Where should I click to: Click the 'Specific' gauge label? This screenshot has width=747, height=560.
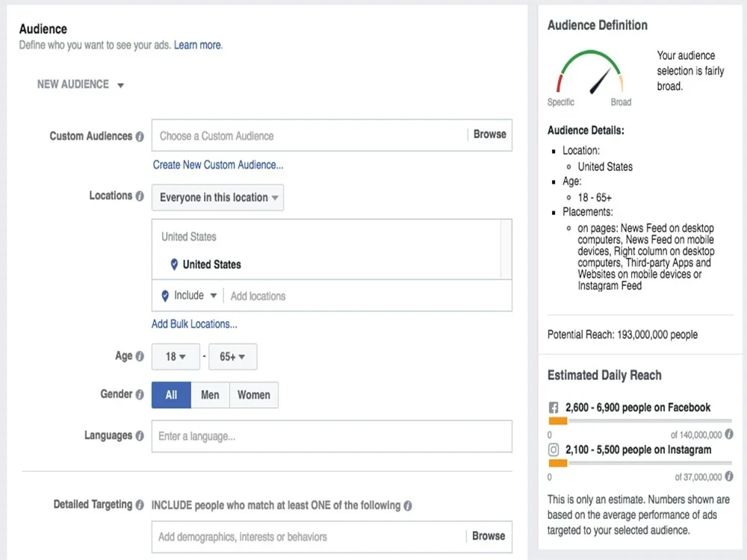point(561,102)
